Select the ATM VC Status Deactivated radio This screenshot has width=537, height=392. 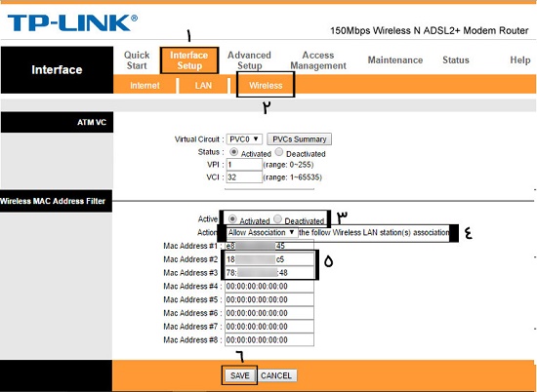279,151
